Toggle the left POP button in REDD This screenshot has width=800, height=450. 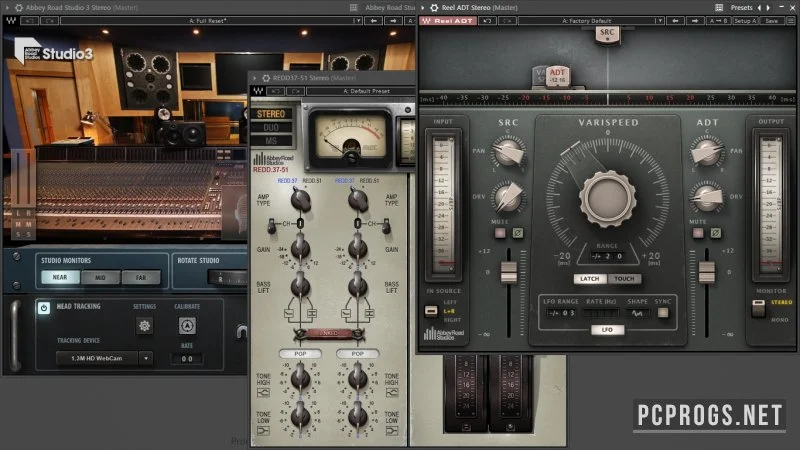point(301,354)
